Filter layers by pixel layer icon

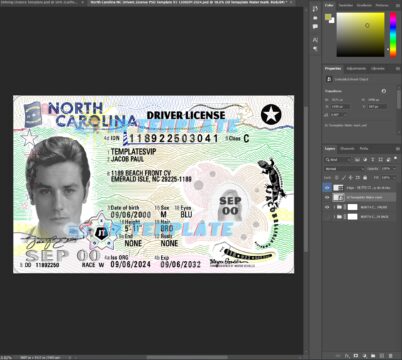point(358,160)
